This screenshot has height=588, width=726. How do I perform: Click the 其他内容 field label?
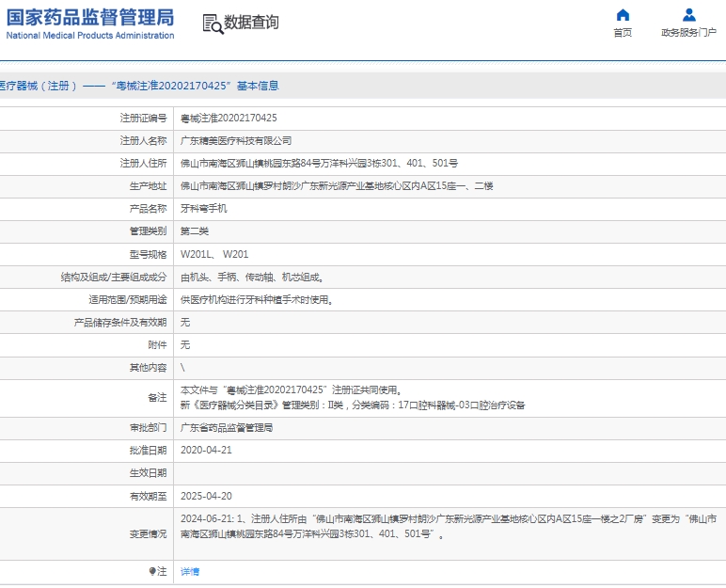click(149, 368)
